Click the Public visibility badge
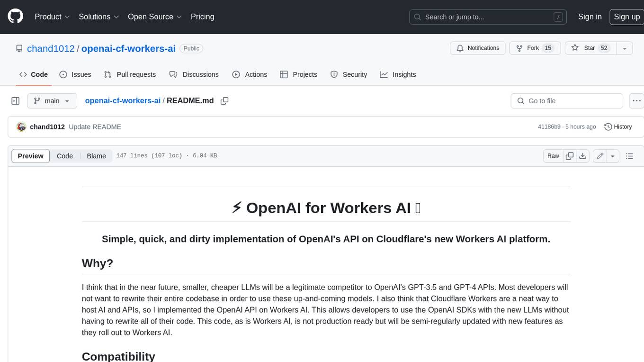The width and height of the screenshot is (644, 362). click(x=191, y=48)
